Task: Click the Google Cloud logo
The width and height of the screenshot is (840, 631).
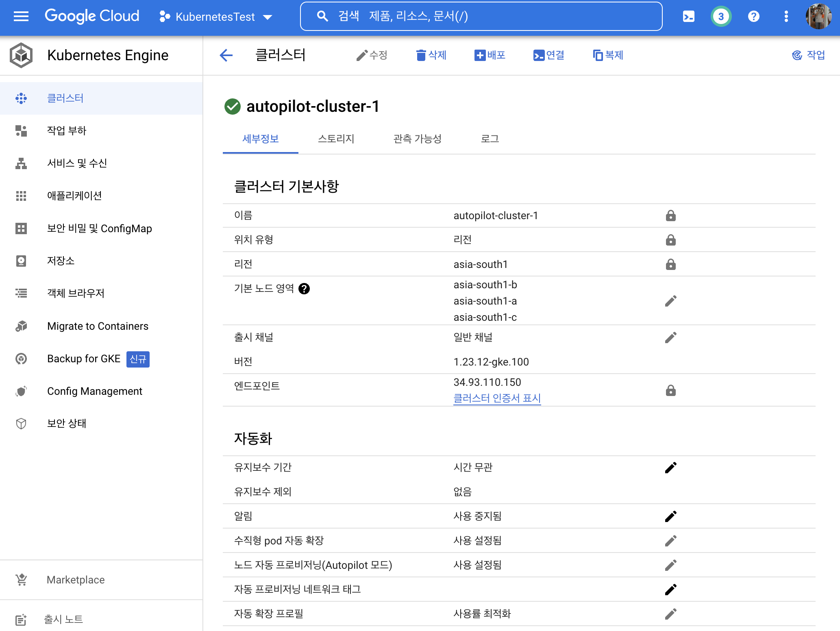Action: (x=92, y=16)
